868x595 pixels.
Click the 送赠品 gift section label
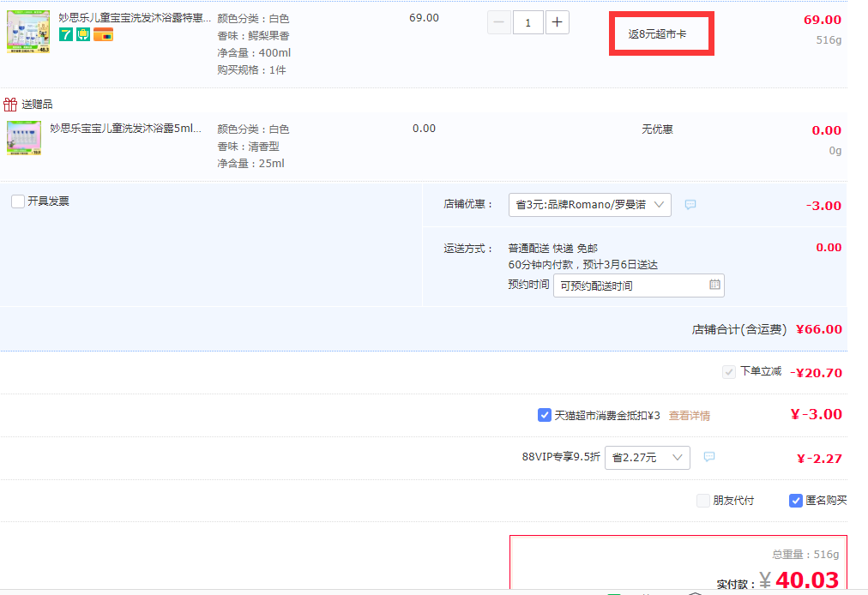tap(37, 104)
